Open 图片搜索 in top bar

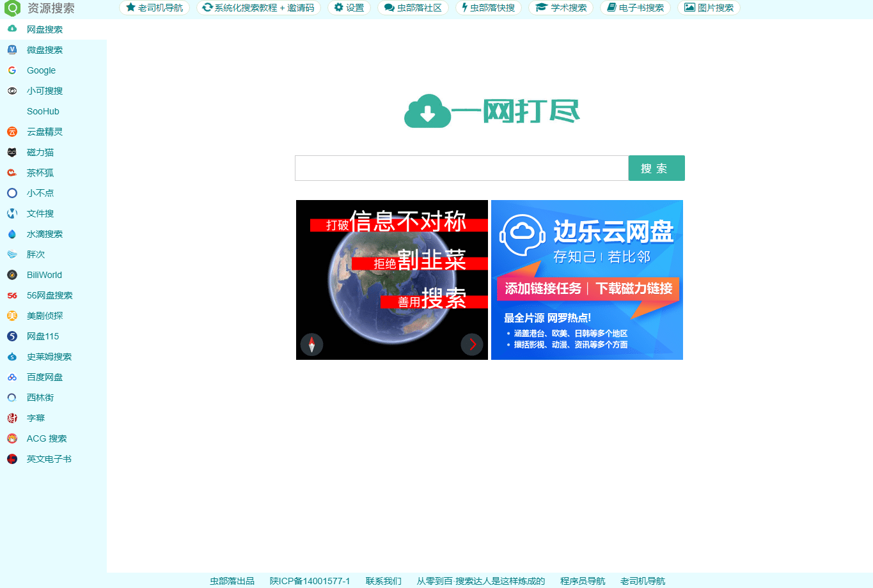point(709,8)
